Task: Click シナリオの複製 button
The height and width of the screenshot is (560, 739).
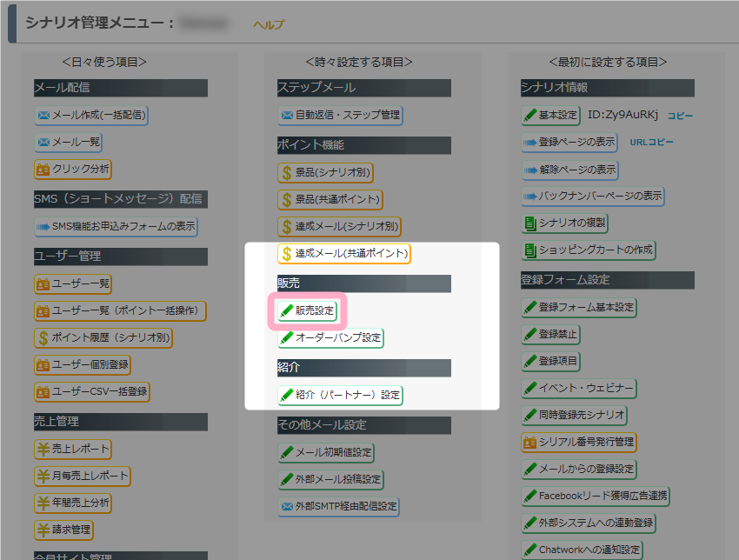Action: 564,223
